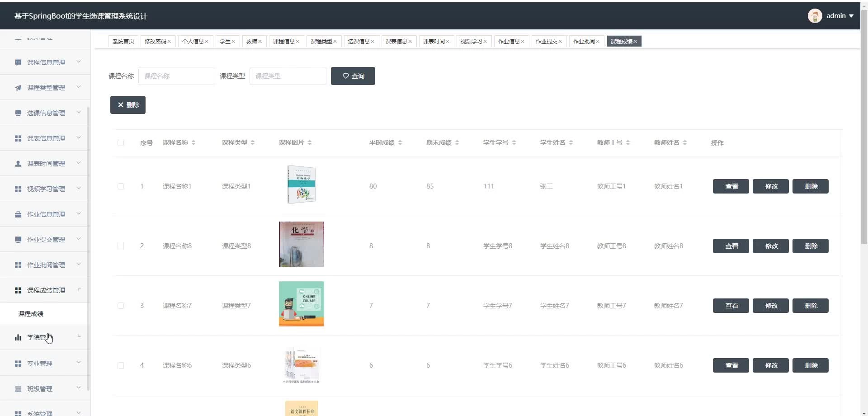Expand 课程类型管理 with its chevron
This screenshot has height=416, width=868.
(x=79, y=87)
